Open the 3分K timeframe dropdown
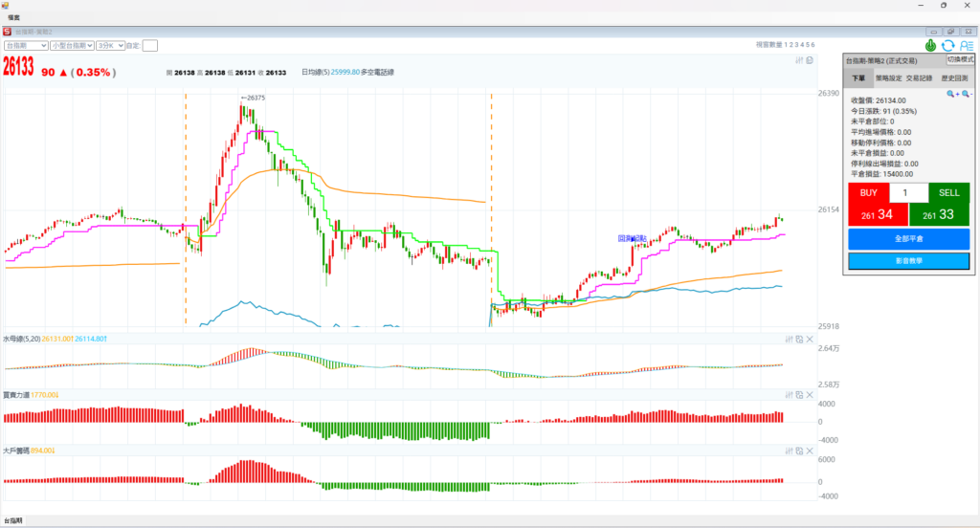Viewport: 980px width, 528px height. pyautogui.click(x=110, y=45)
